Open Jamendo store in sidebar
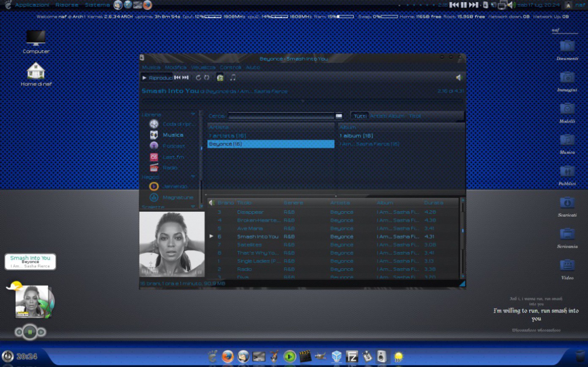The image size is (588, 367). click(168, 186)
